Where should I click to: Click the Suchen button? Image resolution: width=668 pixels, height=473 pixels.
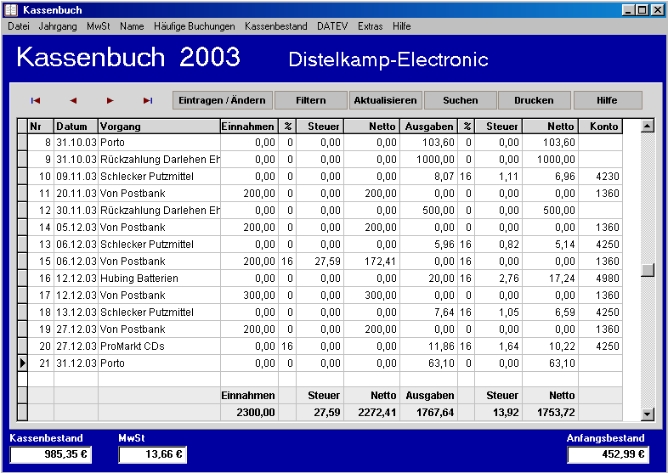point(459,101)
